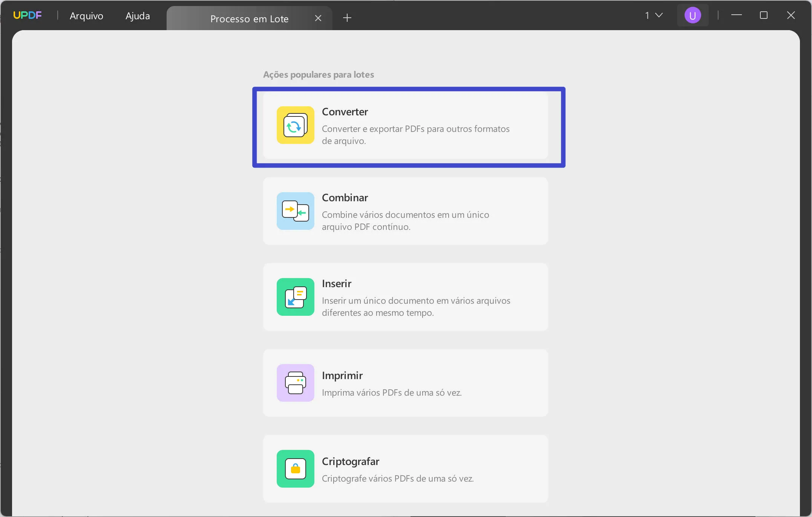The width and height of the screenshot is (812, 517).
Task: Expand the file count dropdown showing 1
Action: click(x=653, y=15)
